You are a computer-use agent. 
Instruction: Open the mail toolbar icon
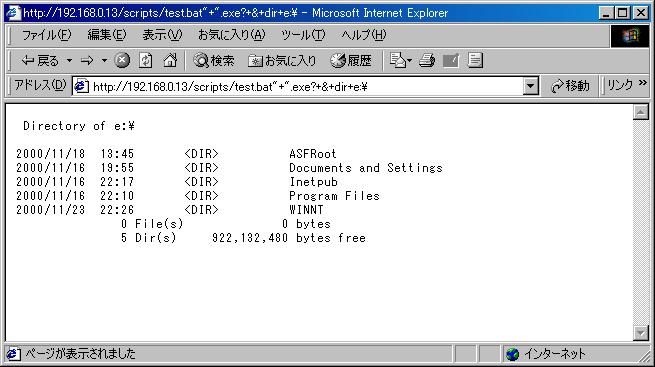(x=398, y=61)
